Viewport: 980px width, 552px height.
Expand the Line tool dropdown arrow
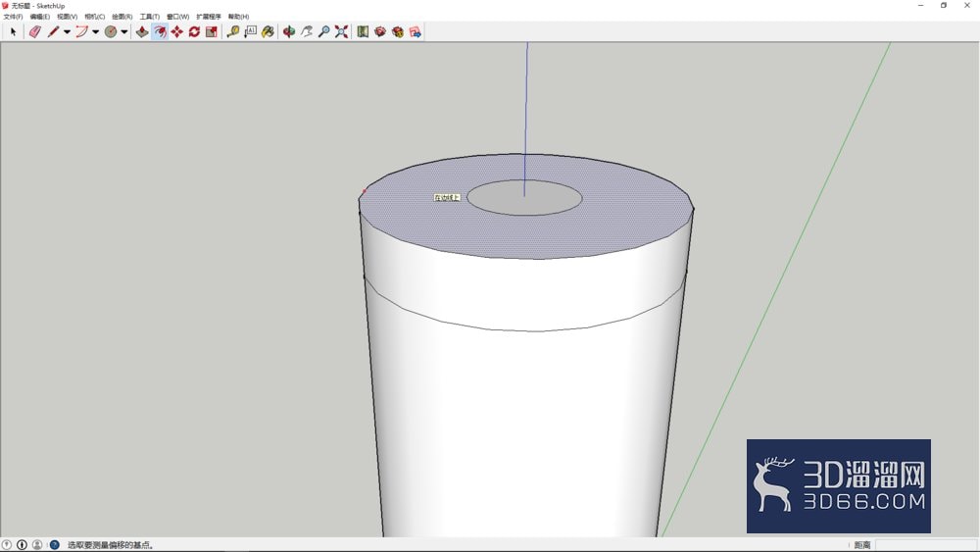pyautogui.click(x=67, y=32)
